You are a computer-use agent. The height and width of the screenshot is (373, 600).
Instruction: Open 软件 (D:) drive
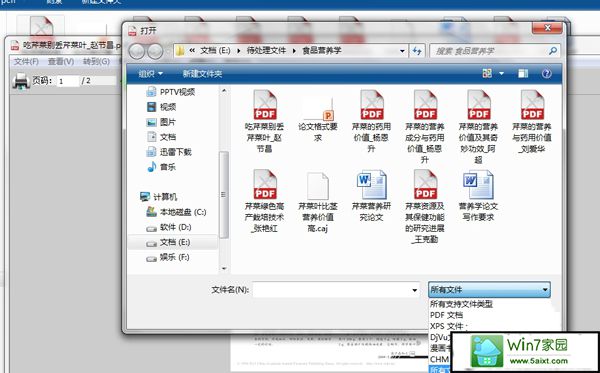coord(169,227)
